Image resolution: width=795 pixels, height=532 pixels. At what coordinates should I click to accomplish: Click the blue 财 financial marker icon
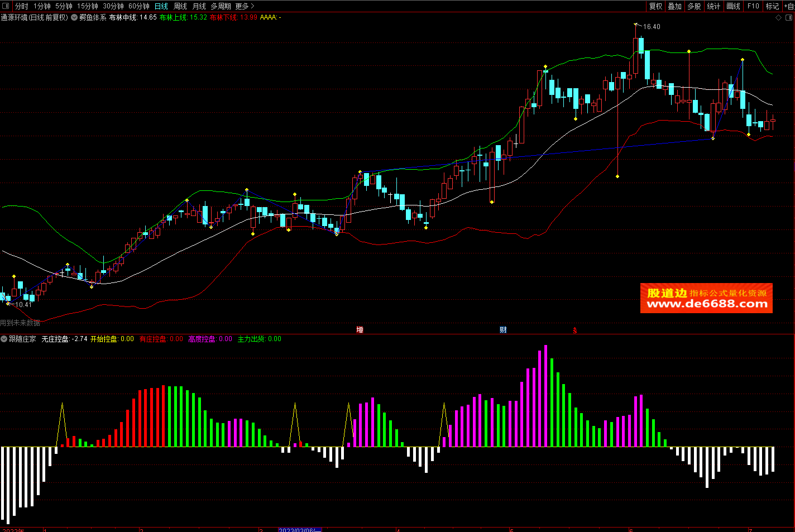click(503, 330)
